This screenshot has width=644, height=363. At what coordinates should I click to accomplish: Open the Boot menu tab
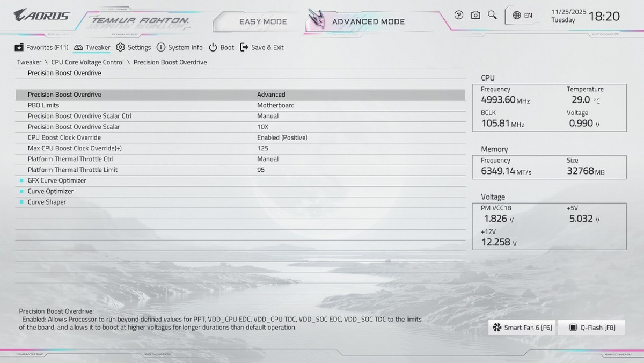click(221, 47)
